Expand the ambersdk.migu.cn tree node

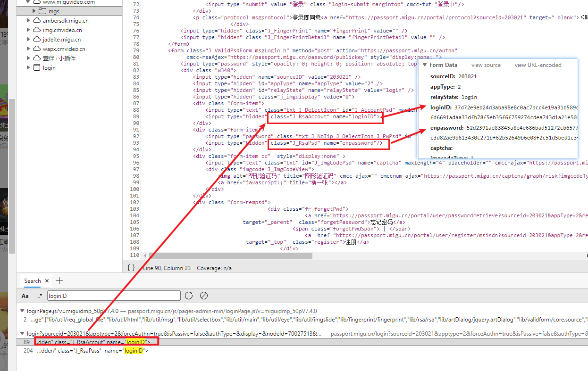28,20
